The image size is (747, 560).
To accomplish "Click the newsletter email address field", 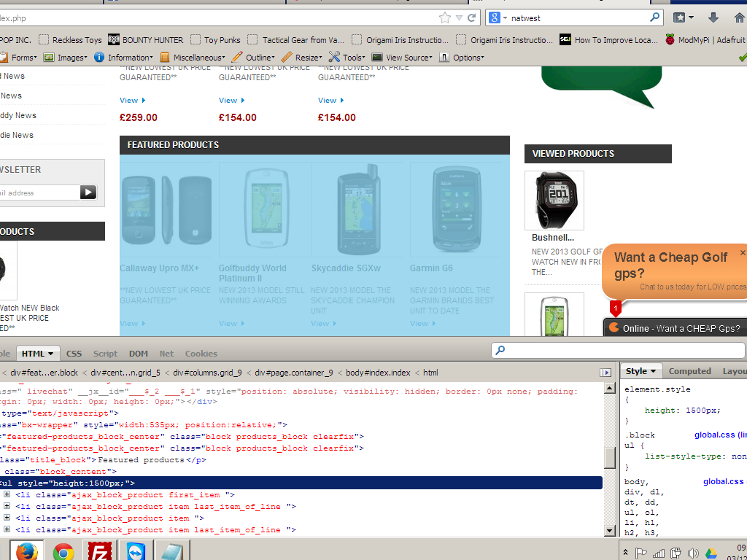I will pos(39,192).
